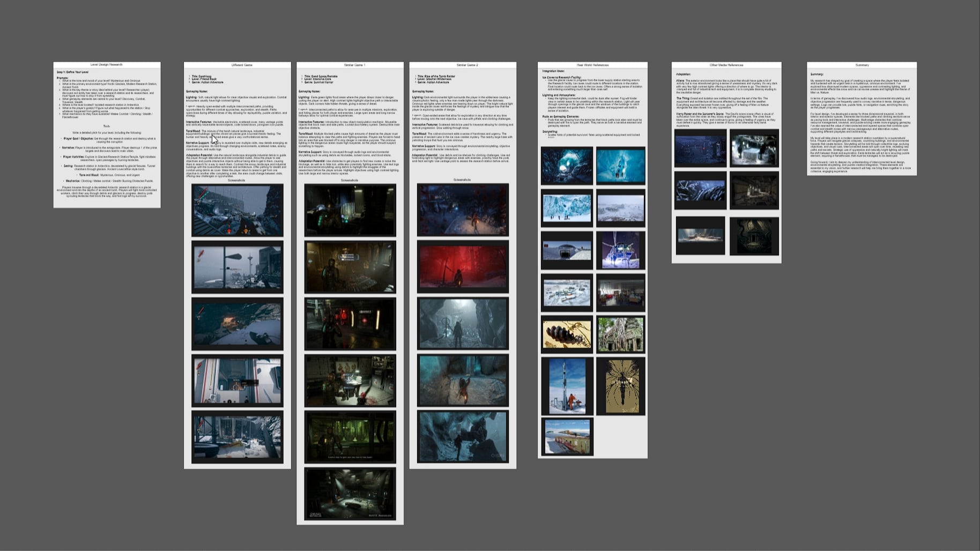980x551 pixels.
Task: Select the red-lit forest Tomb Raider screenshot
Action: [x=463, y=266]
